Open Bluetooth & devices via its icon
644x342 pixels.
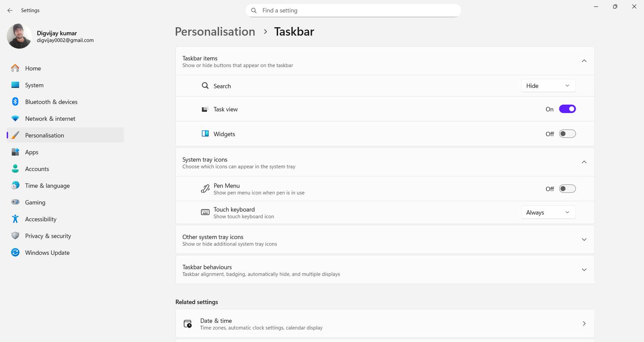pyautogui.click(x=15, y=102)
